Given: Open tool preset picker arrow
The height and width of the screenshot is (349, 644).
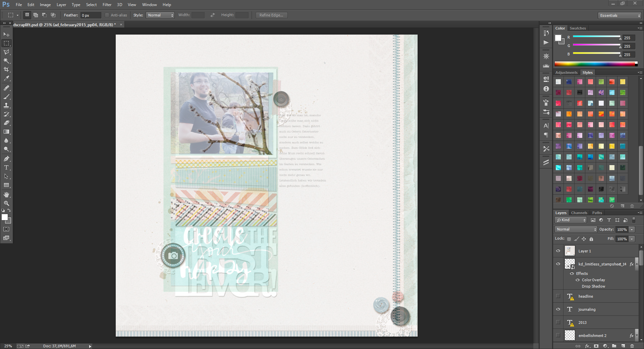Looking at the screenshot, I should click(17, 15).
